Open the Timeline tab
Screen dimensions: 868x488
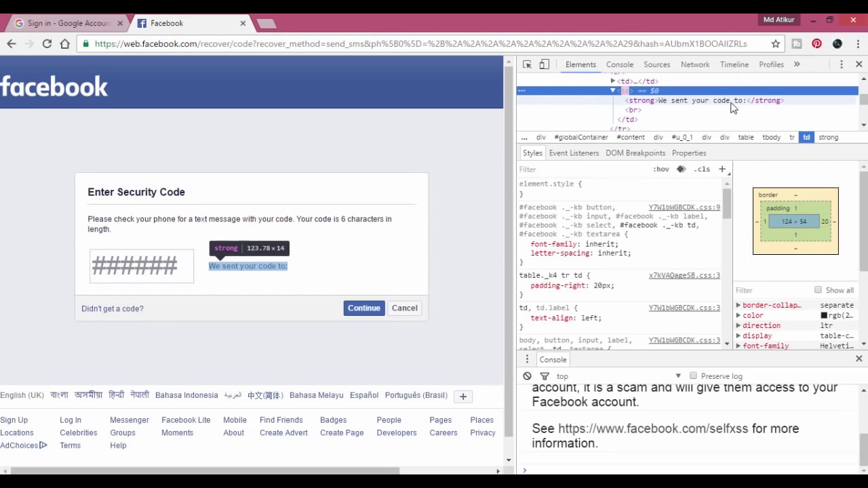734,64
